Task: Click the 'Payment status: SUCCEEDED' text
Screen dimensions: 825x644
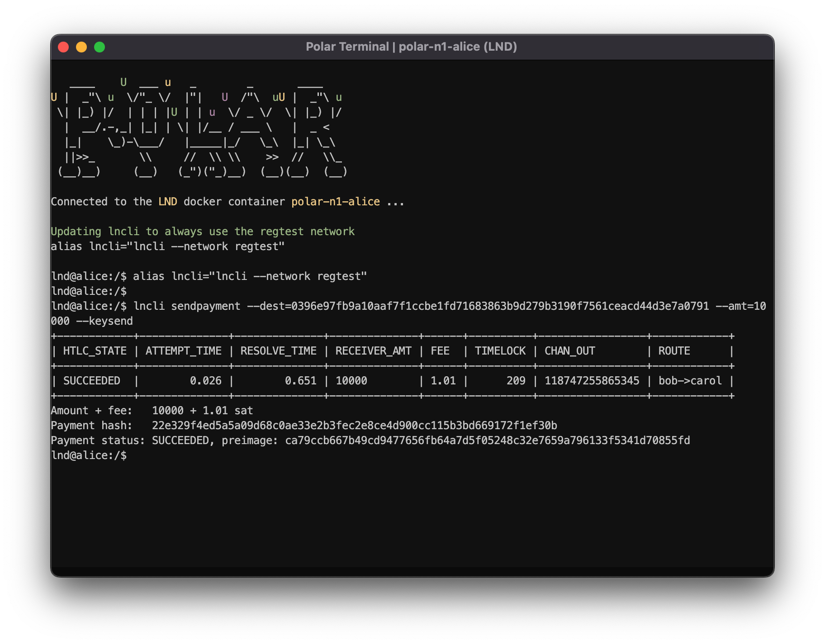Action: 130,440
